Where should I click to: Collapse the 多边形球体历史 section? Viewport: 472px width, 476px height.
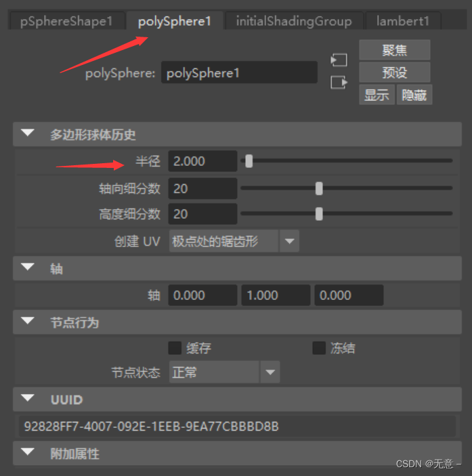click(x=28, y=133)
